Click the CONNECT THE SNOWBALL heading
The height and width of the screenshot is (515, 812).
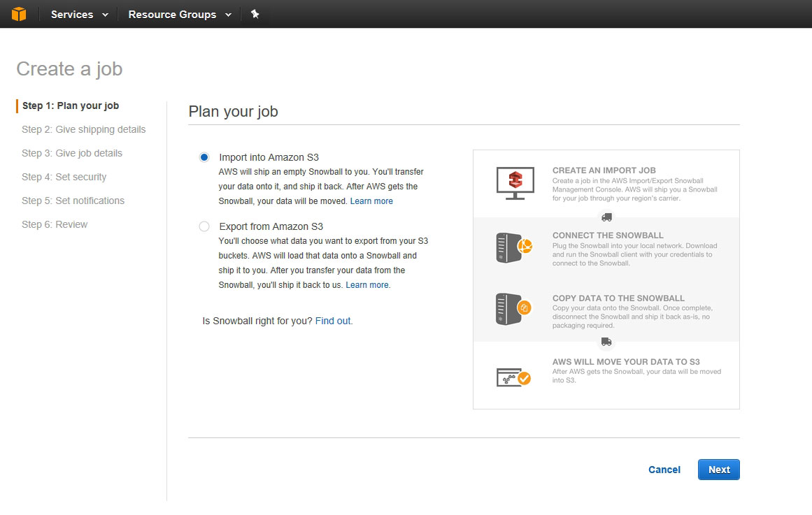point(608,235)
